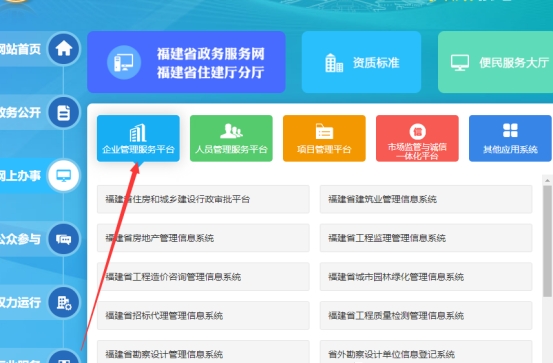Open 福建省工程监理管理信息系统
The height and width of the screenshot is (363, 553).
coord(426,238)
